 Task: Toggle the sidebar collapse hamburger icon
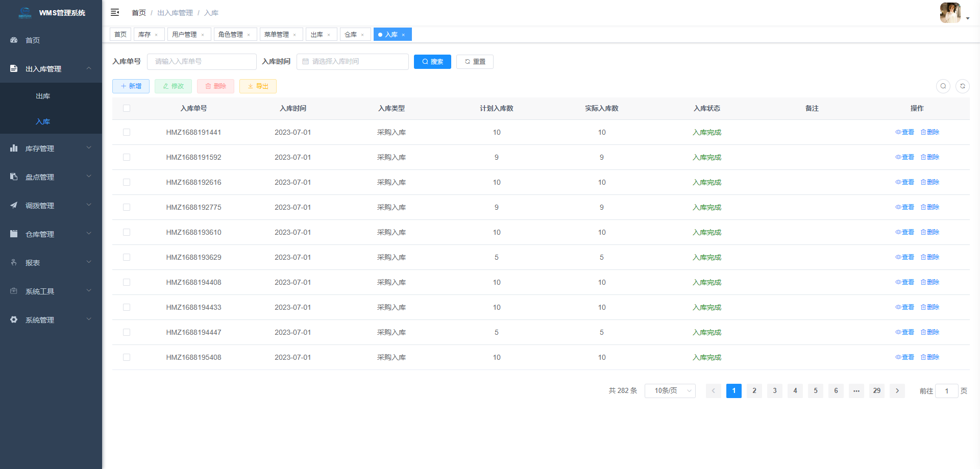coord(115,12)
